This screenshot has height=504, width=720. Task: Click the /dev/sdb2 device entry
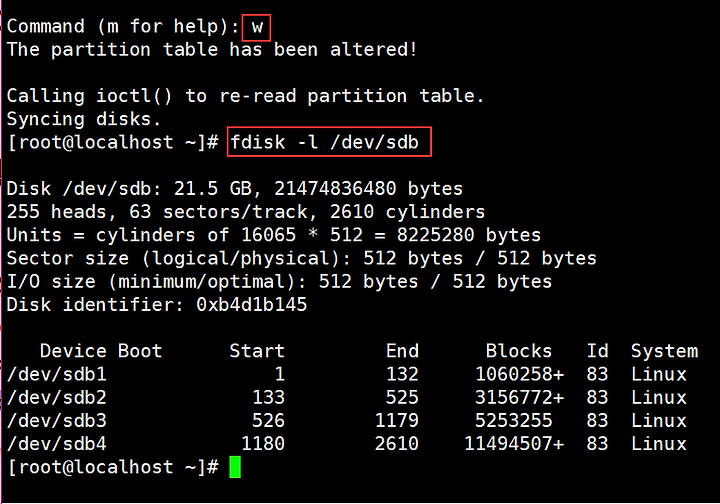pos(56,397)
